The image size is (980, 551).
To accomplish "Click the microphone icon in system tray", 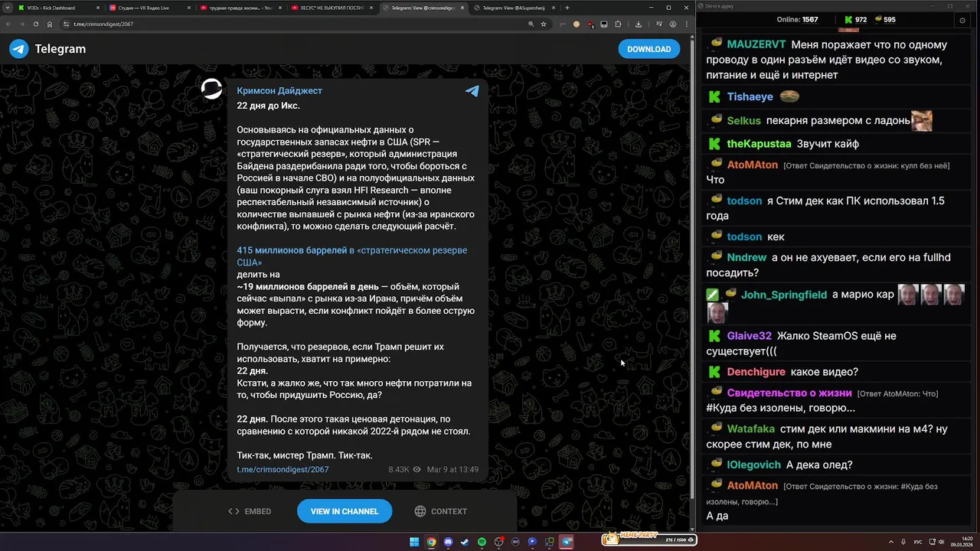I will coord(903,542).
